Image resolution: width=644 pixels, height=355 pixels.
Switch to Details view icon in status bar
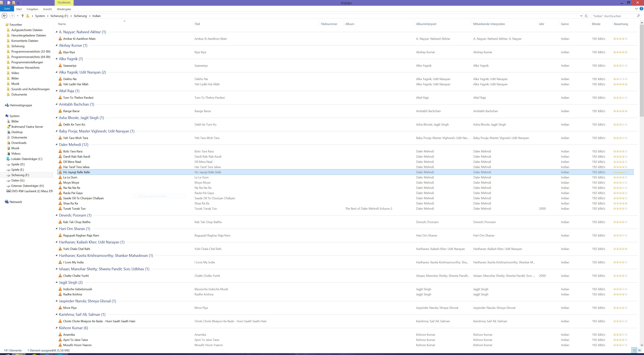pyautogui.click(x=634, y=350)
